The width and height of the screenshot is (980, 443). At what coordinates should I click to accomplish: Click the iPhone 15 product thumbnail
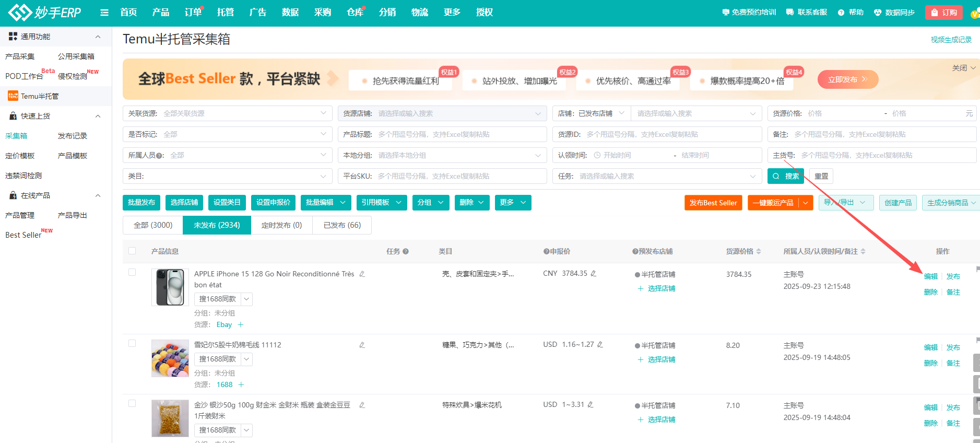click(x=170, y=287)
